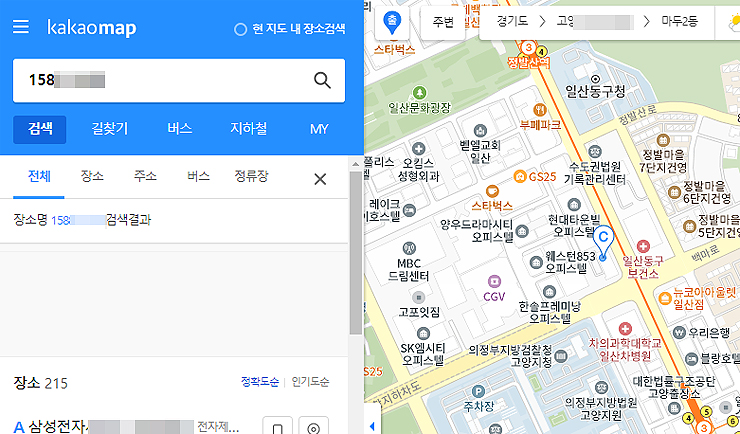The width and height of the screenshot is (740, 434).
Task: Toggle search within current map radio
Action: [240, 29]
